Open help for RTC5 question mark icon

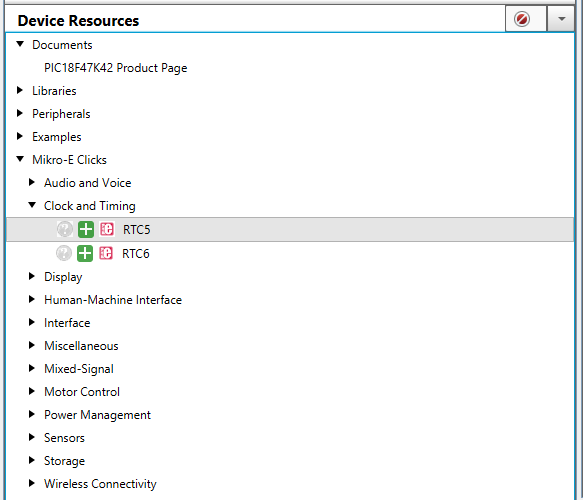[65, 229]
